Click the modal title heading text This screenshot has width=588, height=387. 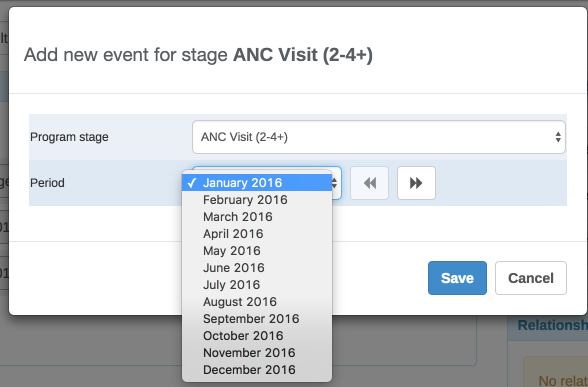[x=198, y=54]
